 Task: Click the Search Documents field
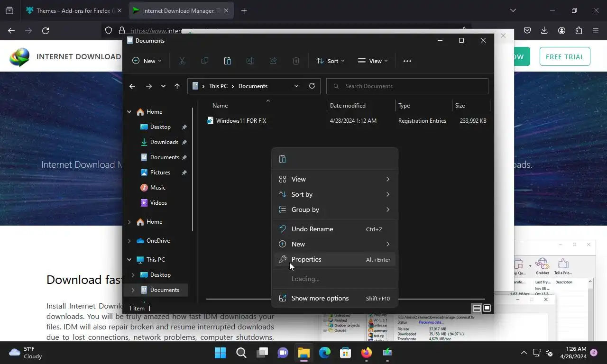[x=408, y=86]
